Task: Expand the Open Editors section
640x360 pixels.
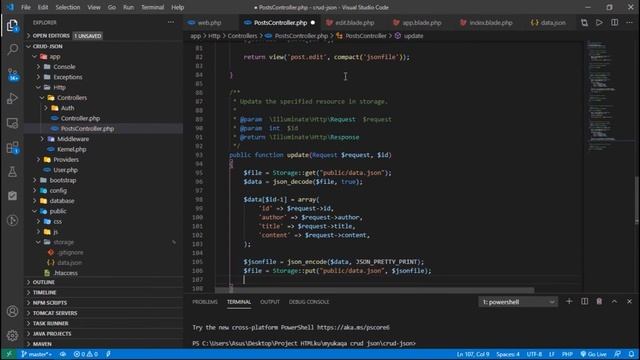Action: pos(104,36)
